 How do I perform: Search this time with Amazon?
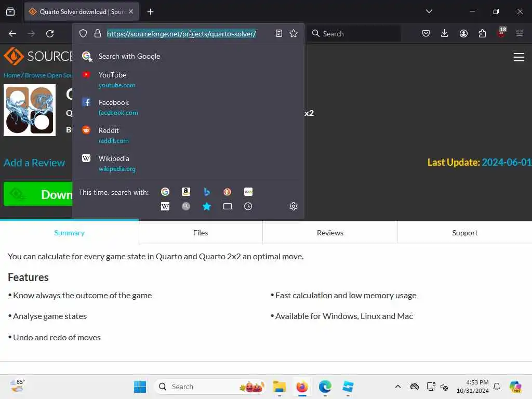pyautogui.click(x=185, y=192)
